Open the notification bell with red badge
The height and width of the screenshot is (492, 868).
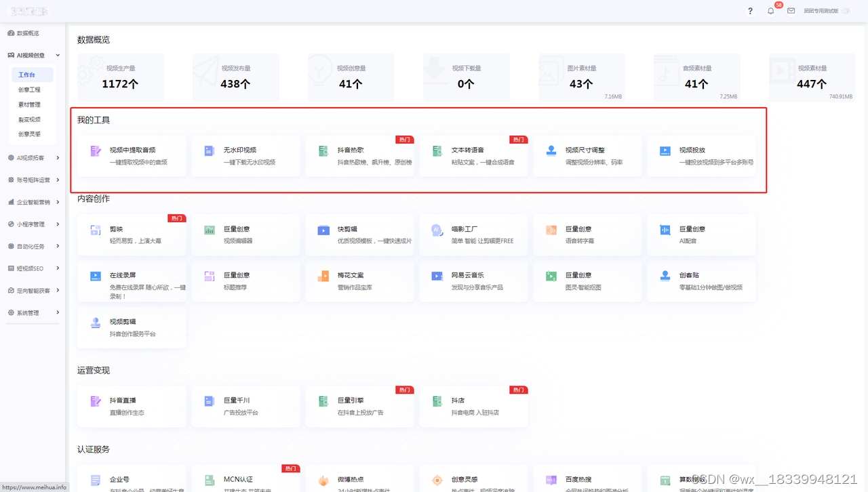point(771,11)
